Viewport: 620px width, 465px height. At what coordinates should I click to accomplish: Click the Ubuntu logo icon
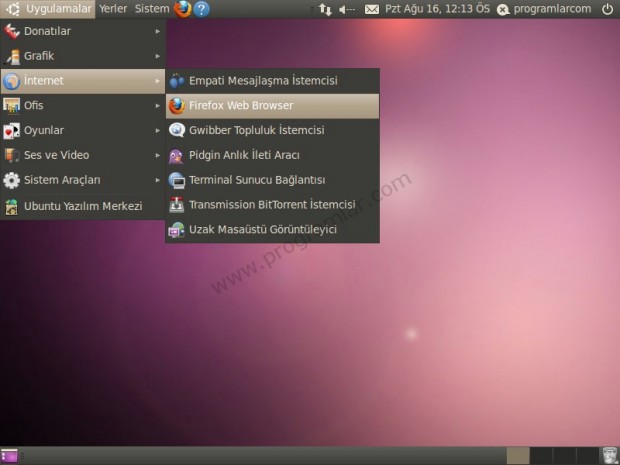point(13,9)
